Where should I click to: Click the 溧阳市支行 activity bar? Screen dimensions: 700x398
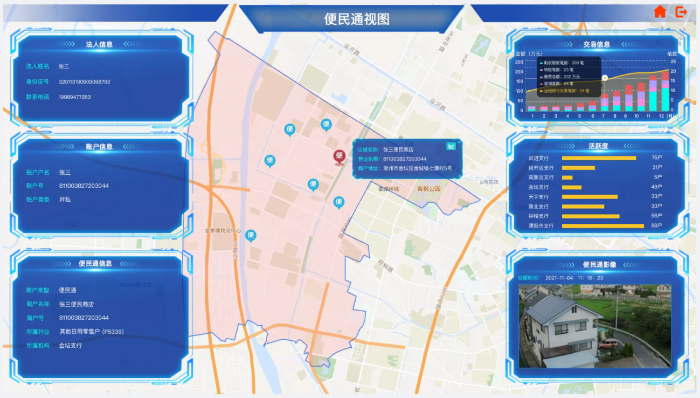pos(603,226)
